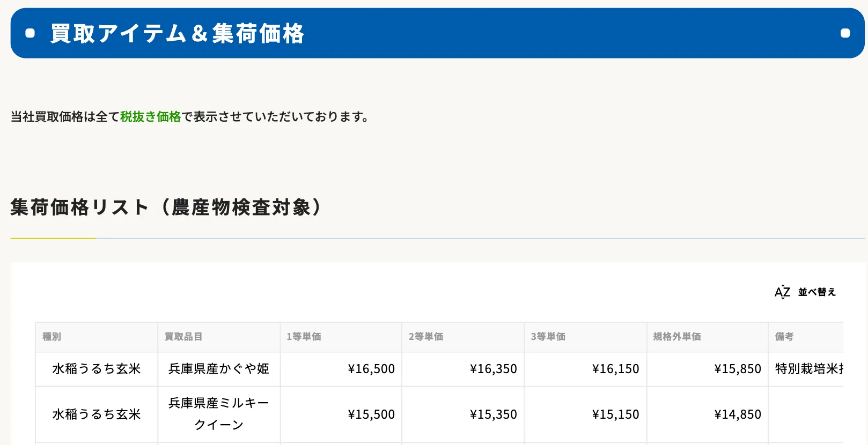Select the 3等単価 column header

tap(548, 337)
